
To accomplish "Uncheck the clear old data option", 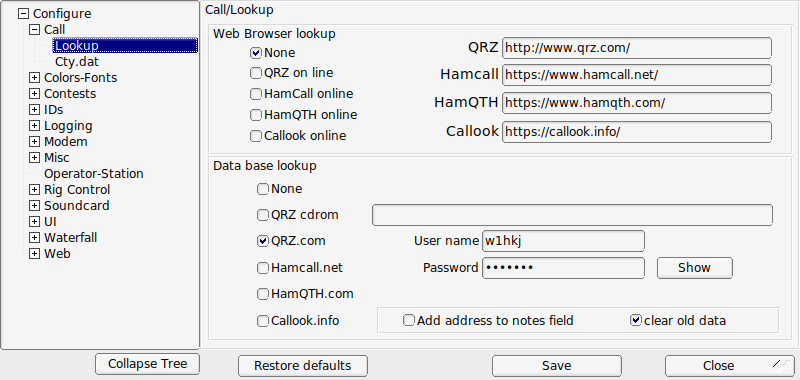I will coord(636,320).
